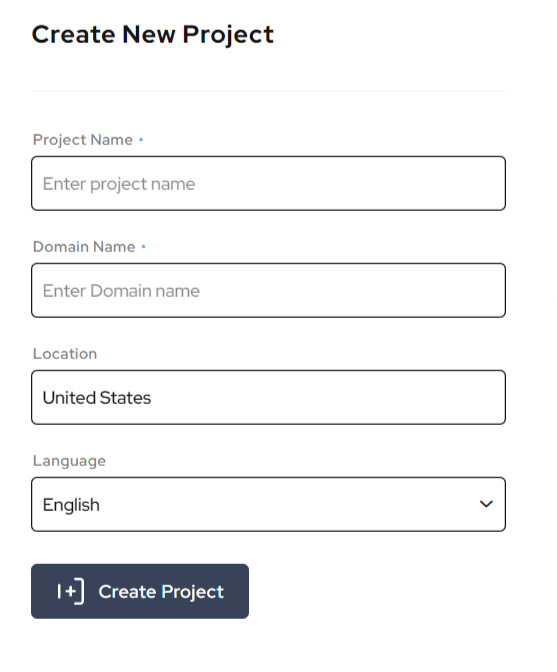
Task: Click the Language dropdown chevron arrow
Action: point(486,504)
